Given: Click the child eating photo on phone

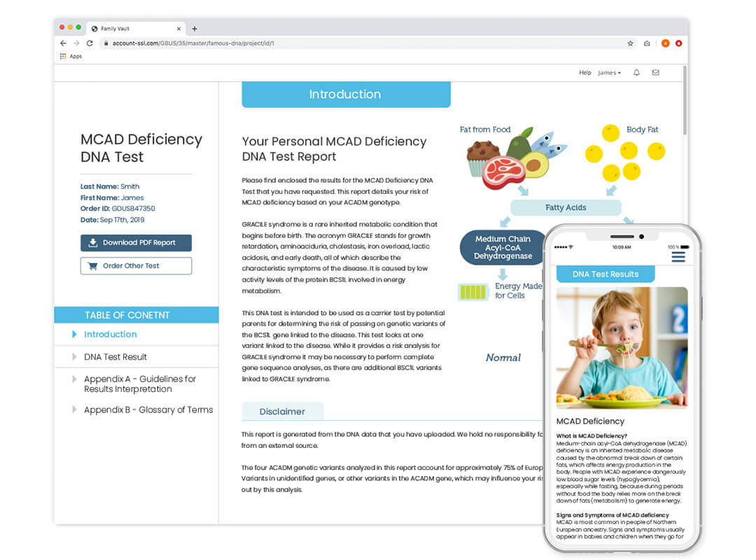Looking at the screenshot, I should [622, 348].
